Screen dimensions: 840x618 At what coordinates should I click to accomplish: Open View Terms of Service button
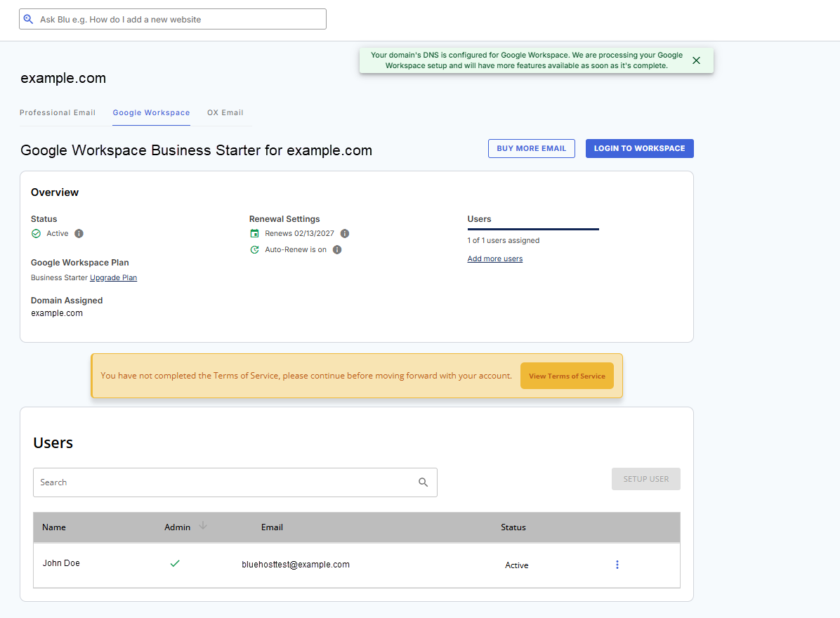click(x=567, y=376)
